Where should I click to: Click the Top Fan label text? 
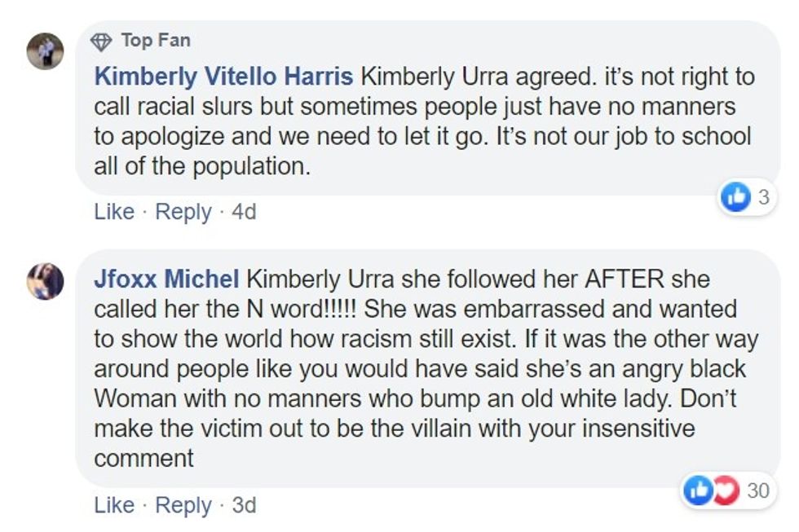pyautogui.click(x=156, y=40)
